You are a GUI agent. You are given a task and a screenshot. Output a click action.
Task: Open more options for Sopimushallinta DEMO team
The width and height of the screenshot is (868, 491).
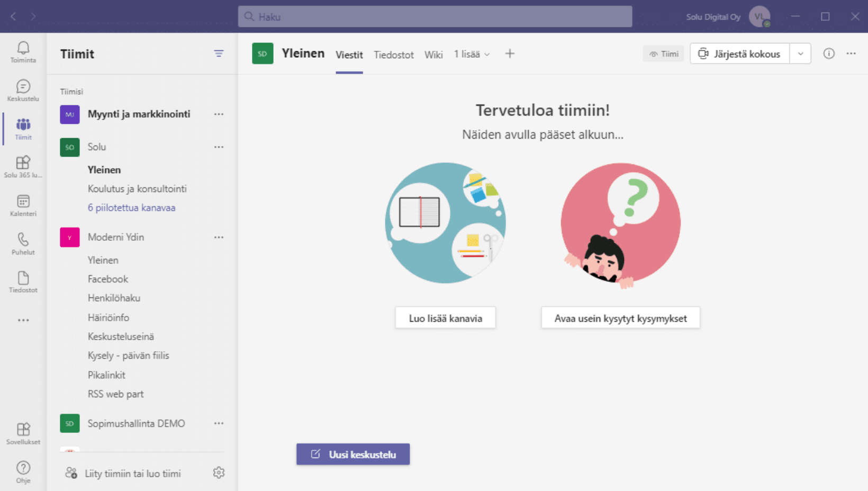(219, 423)
